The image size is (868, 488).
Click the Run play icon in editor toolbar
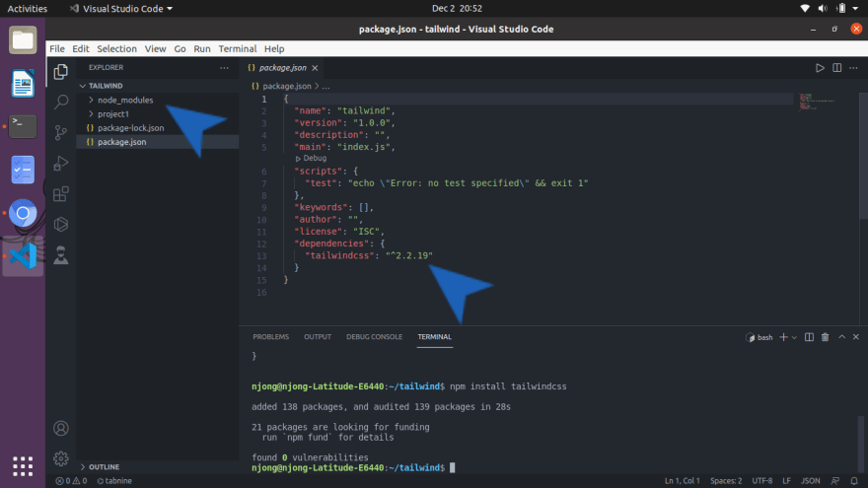click(x=820, y=68)
